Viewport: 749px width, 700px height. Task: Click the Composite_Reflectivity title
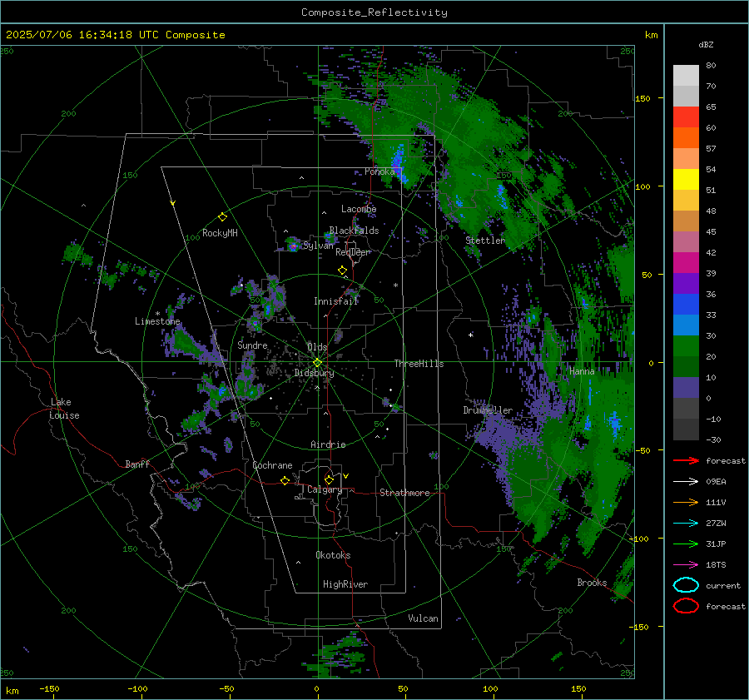click(x=374, y=12)
